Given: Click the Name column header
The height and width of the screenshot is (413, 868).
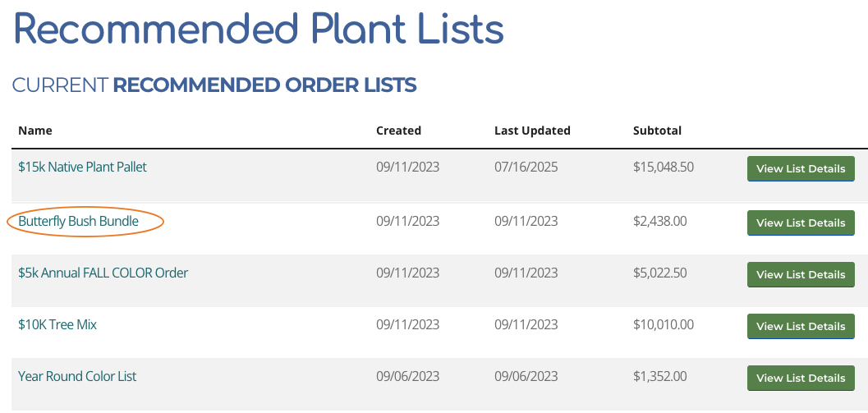Looking at the screenshot, I should pyautogui.click(x=34, y=131).
